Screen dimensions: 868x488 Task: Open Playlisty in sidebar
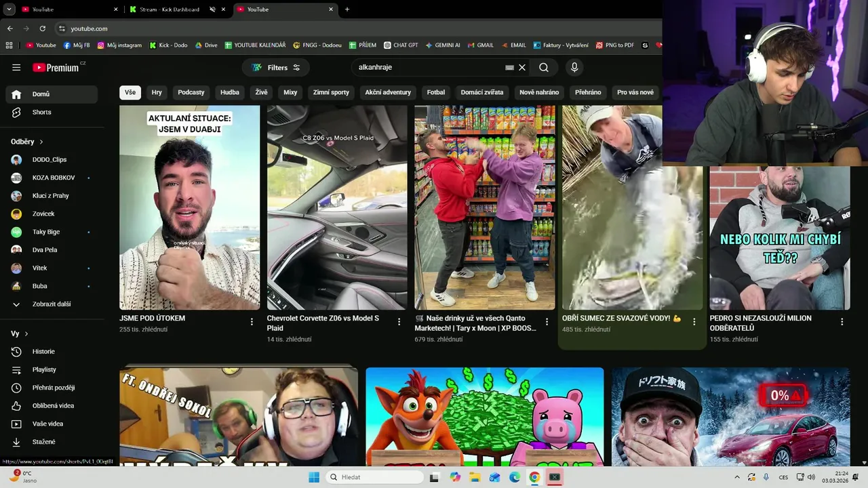pyautogui.click(x=52, y=369)
